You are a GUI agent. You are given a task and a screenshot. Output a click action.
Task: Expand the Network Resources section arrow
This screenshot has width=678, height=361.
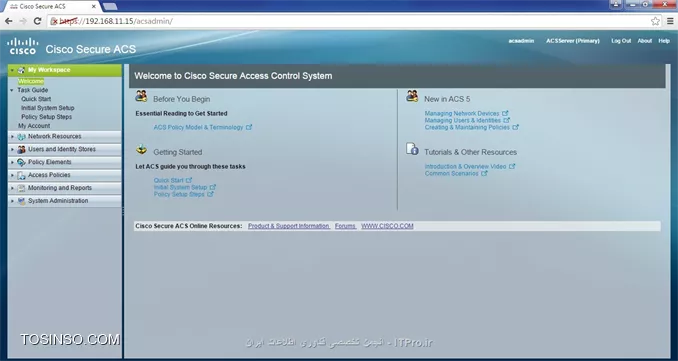[x=12, y=137]
